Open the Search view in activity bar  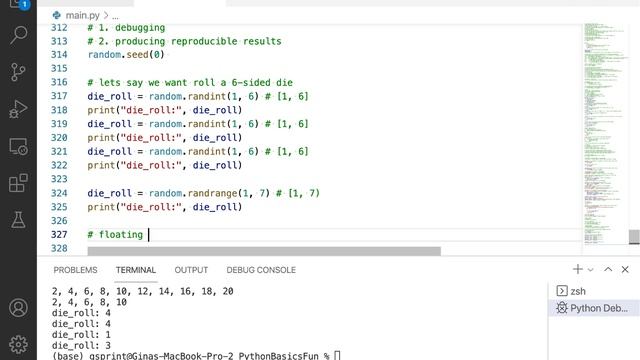18,35
